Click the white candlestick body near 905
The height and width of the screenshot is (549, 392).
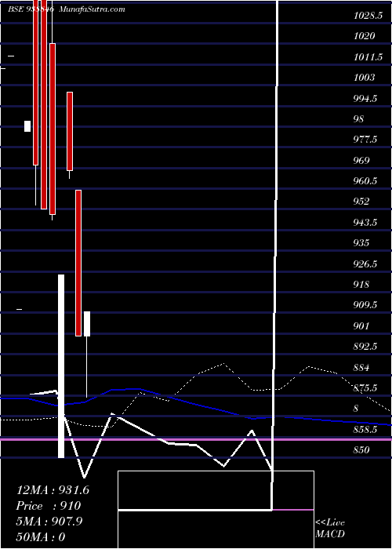[87, 324]
